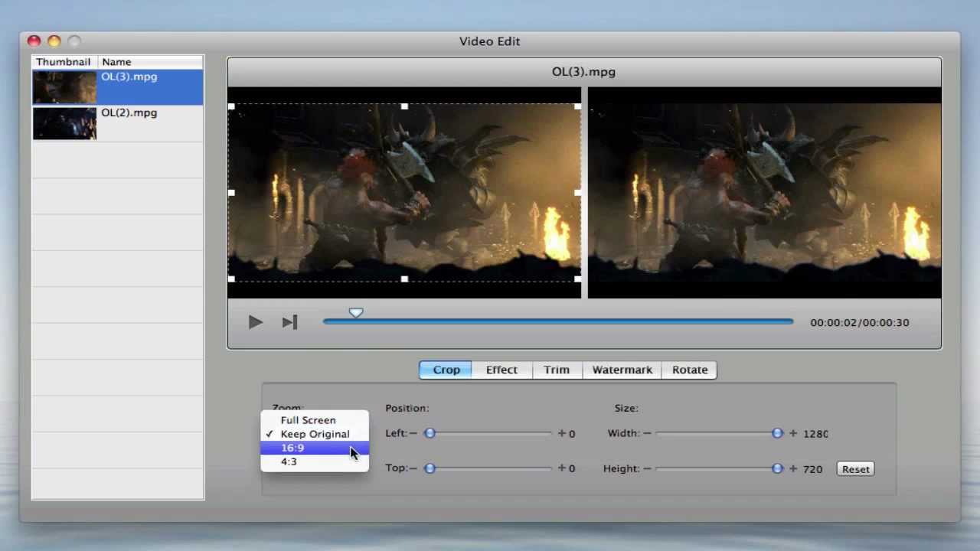Click the Name column header

coord(151,62)
